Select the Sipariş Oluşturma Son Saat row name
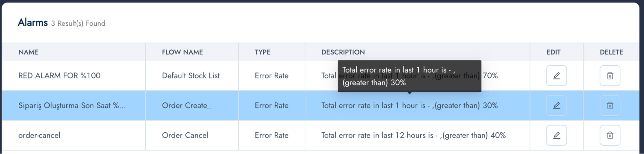The image size is (644, 154). pos(72,105)
